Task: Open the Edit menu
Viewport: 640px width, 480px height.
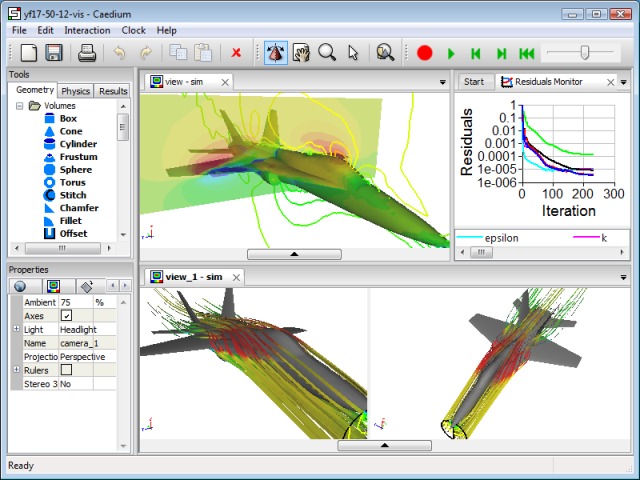Action: [45, 30]
